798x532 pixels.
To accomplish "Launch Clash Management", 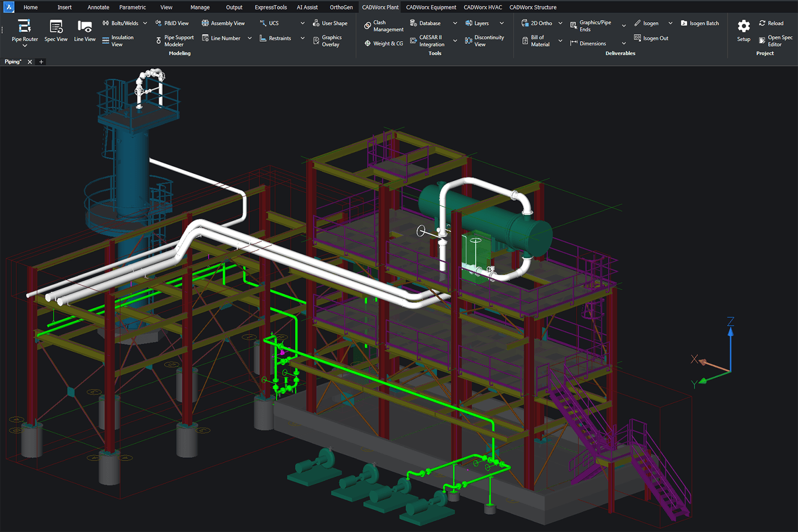I will tap(383, 26).
